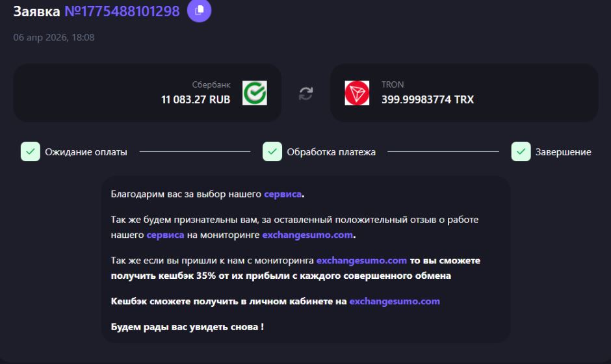Image resolution: width=611 pixels, height=364 pixels.
Task: Click the TRON currency label
Action: 393,85
